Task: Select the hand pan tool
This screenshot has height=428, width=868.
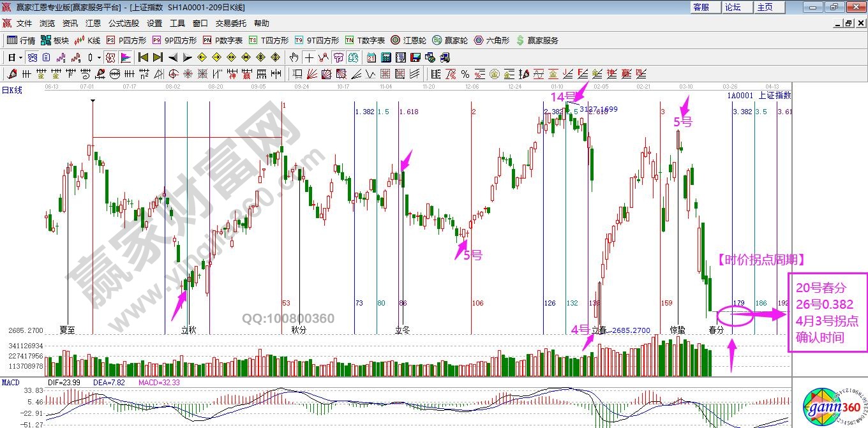Action: (294, 57)
